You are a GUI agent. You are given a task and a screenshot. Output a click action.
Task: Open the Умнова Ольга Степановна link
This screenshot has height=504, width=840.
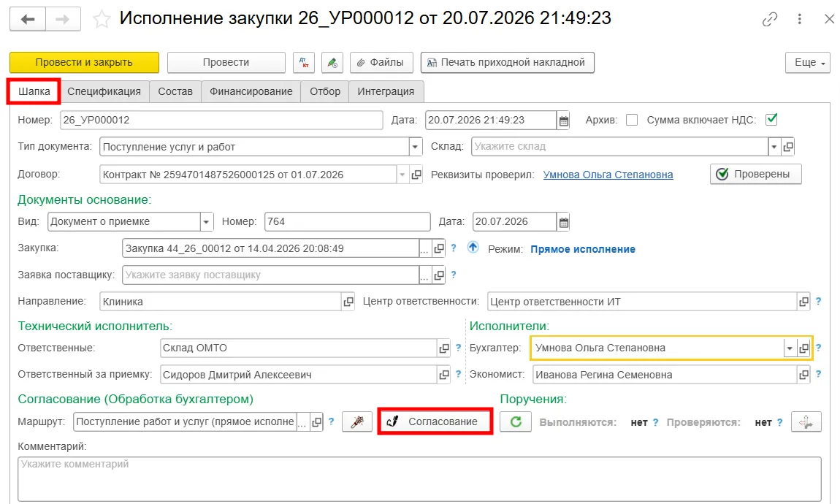[x=608, y=175]
